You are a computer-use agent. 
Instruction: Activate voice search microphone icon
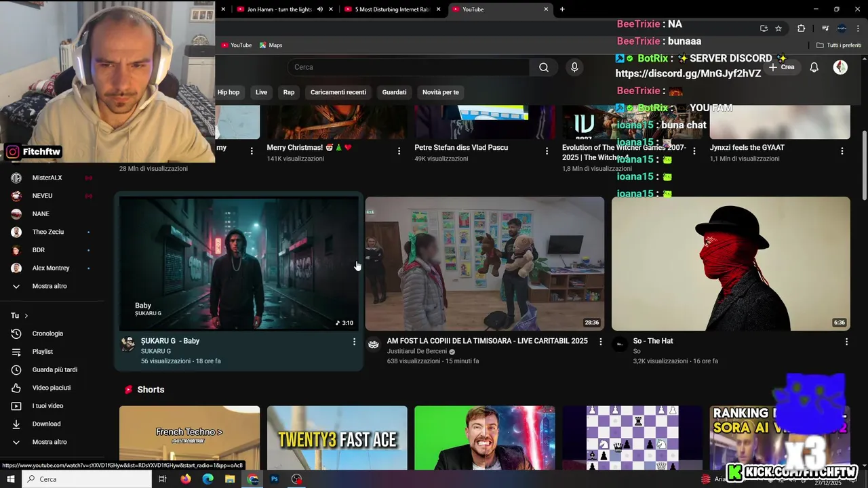click(x=574, y=67)
